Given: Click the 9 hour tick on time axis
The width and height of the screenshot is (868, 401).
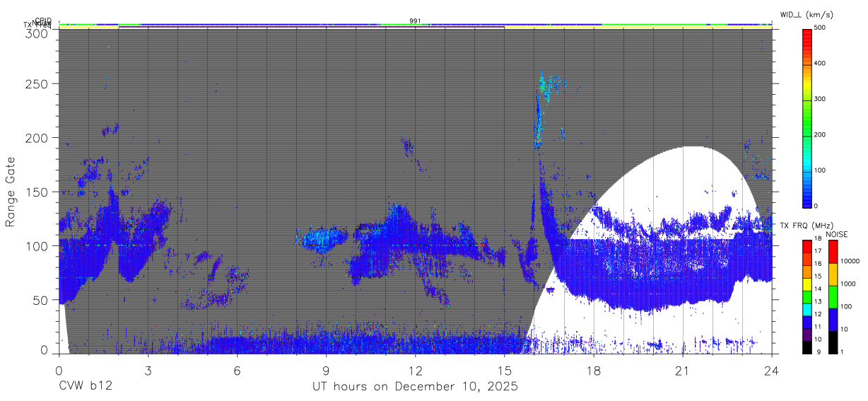Looking at the screenshot, I should [326, 370].
